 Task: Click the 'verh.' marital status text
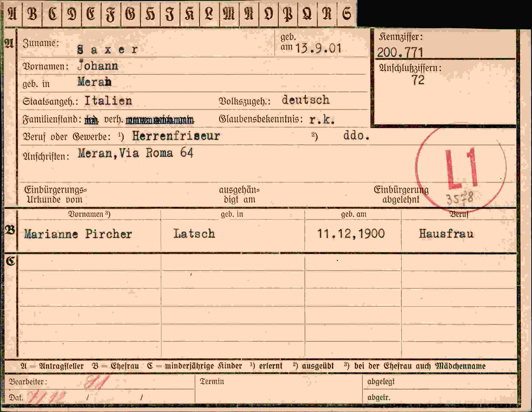(113, 120)
